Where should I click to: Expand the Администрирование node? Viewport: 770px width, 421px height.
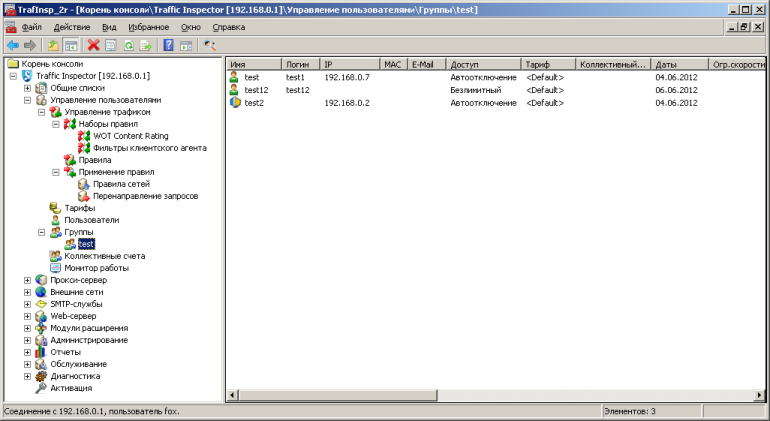(x=28, y=340)
